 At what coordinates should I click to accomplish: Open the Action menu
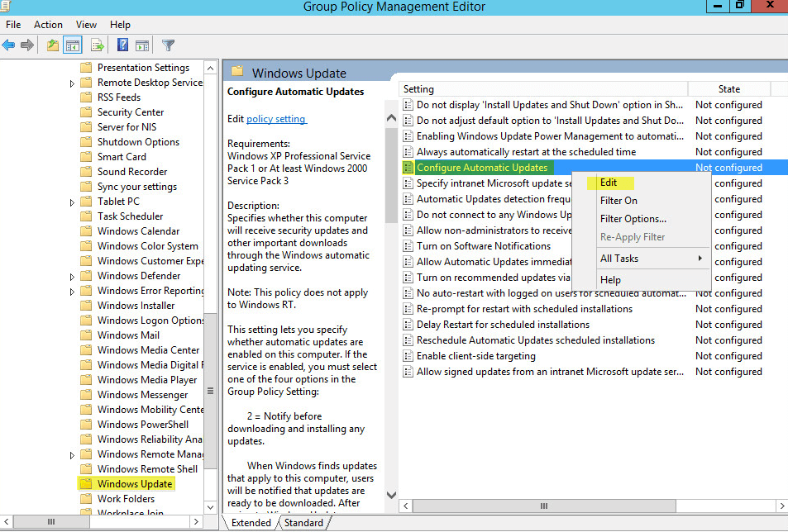[x=48, y=25]
